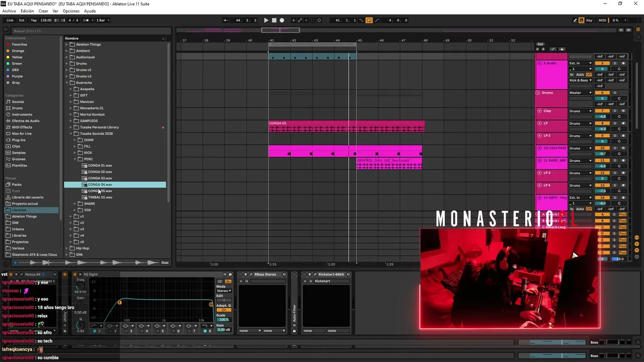Open the Opciones menu
The image size is (644, 362).
(71, 11)
